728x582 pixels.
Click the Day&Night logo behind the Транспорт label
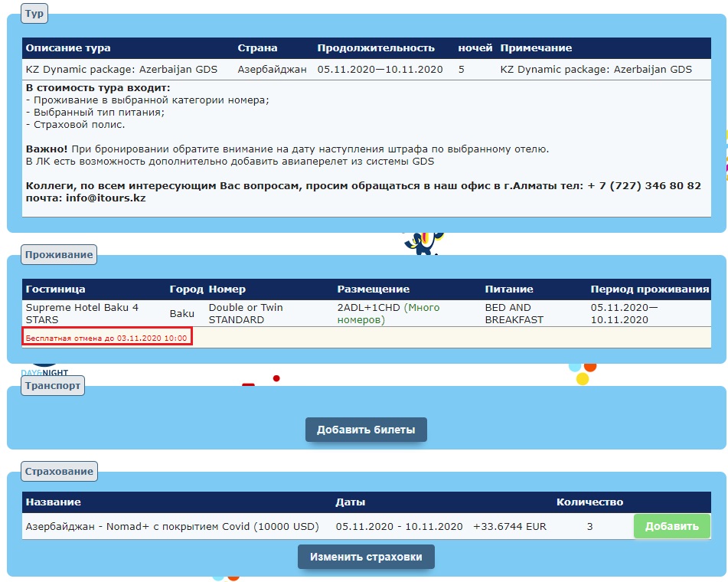(45, 368)
